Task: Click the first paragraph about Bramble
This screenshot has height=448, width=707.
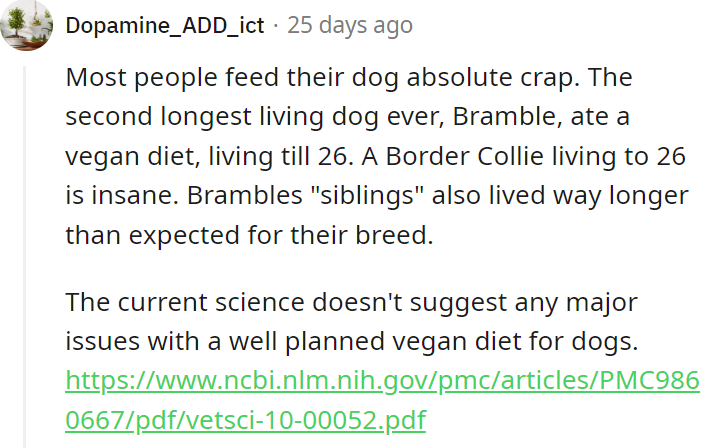Action: click(377, 156)
